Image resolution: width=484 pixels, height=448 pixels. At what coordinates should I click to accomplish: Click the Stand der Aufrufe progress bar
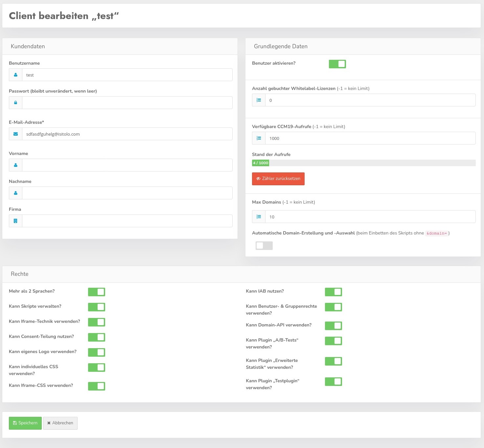point(363,163)
